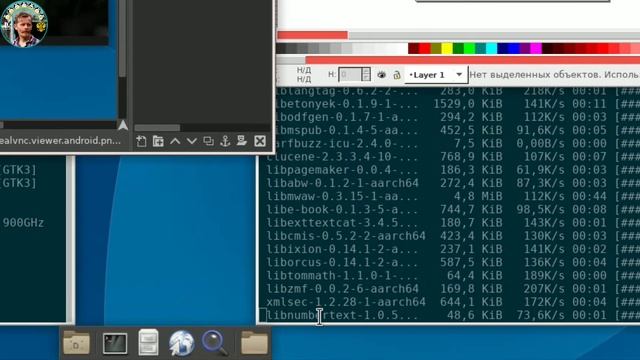Click terminal line liborcus-0.14.1-2
Screen dimensions: 640x360
[343, 262]
